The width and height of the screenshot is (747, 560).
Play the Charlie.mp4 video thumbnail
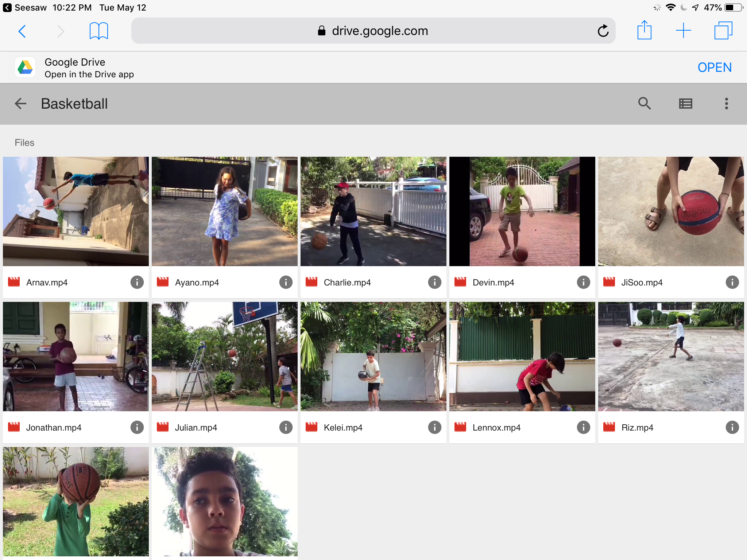pos(373,211)
